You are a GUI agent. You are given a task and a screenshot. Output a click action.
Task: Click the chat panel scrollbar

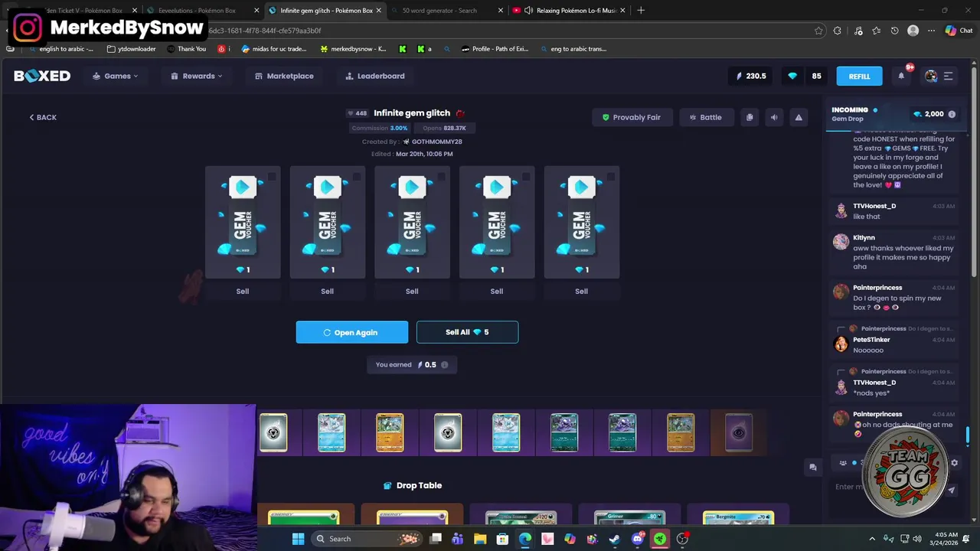968,435
